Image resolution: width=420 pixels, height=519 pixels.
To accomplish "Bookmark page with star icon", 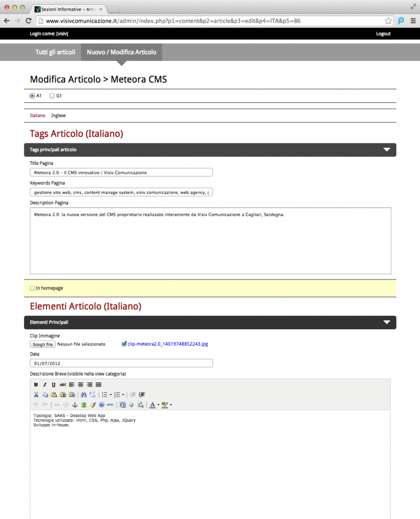I will pos(388,21).
